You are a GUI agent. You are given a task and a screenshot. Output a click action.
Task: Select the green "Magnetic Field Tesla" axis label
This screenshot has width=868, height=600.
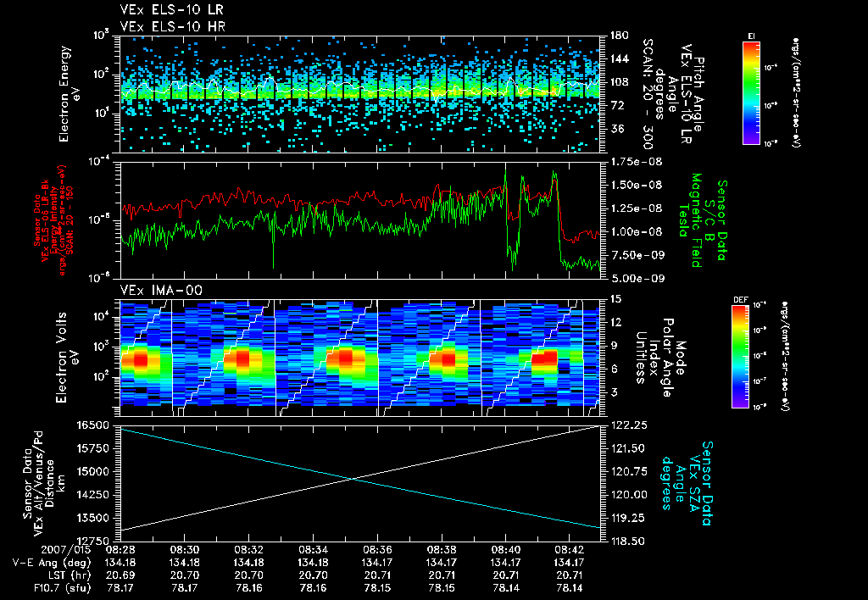[690, 220]
